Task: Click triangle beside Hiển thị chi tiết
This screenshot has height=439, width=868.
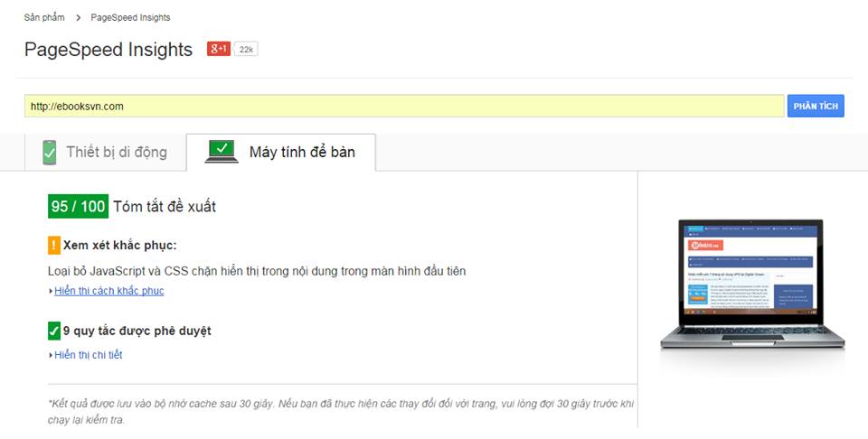Action: point(51,356)
